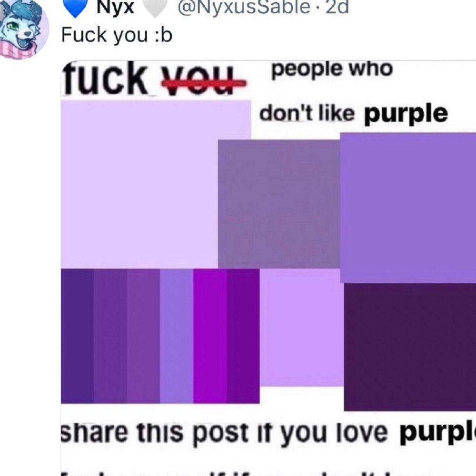476x476 pixels.
Task: Click the light lilac rectangle below middle
Action: pyautogui.click(x=302, y=328)
